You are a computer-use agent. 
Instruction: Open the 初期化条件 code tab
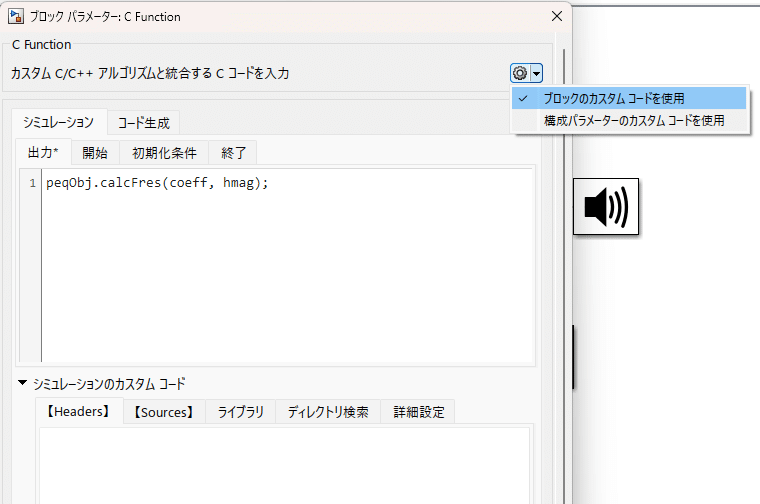coord(164,153)
